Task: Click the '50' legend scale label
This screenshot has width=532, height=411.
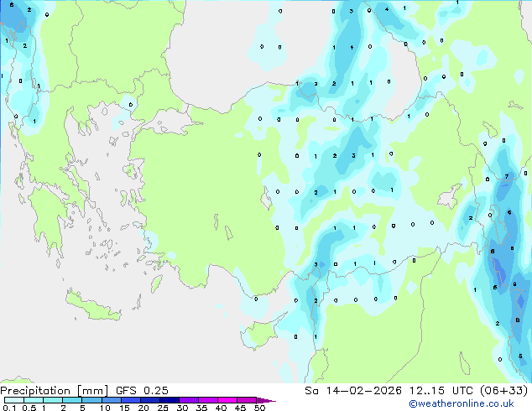Action: pyautogui.click(x=259, y=408)
